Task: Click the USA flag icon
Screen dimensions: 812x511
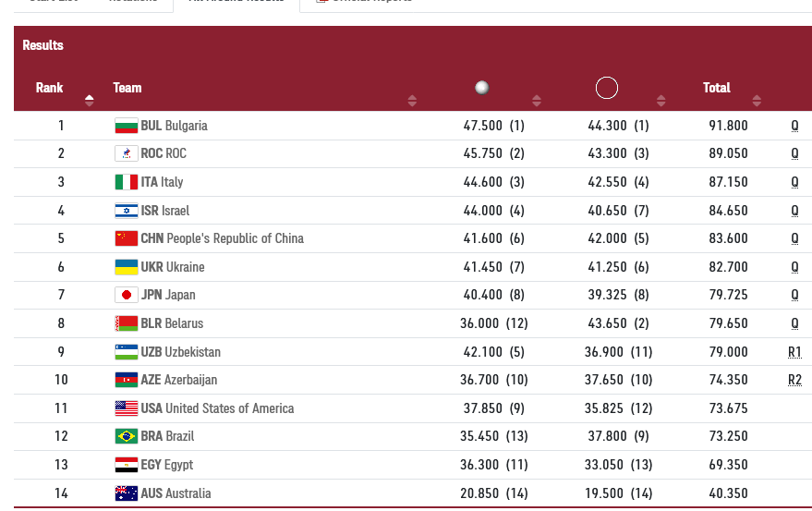Action: pos(127,408)
